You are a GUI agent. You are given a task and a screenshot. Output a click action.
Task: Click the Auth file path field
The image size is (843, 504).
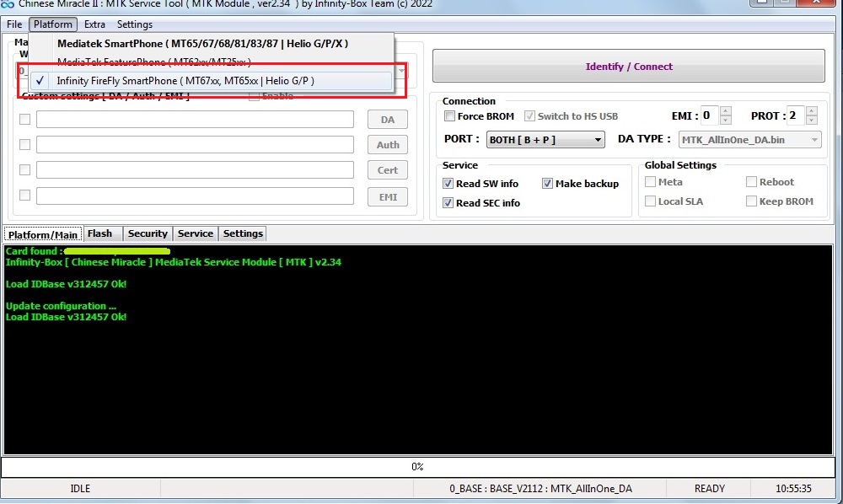coord(196,144)
